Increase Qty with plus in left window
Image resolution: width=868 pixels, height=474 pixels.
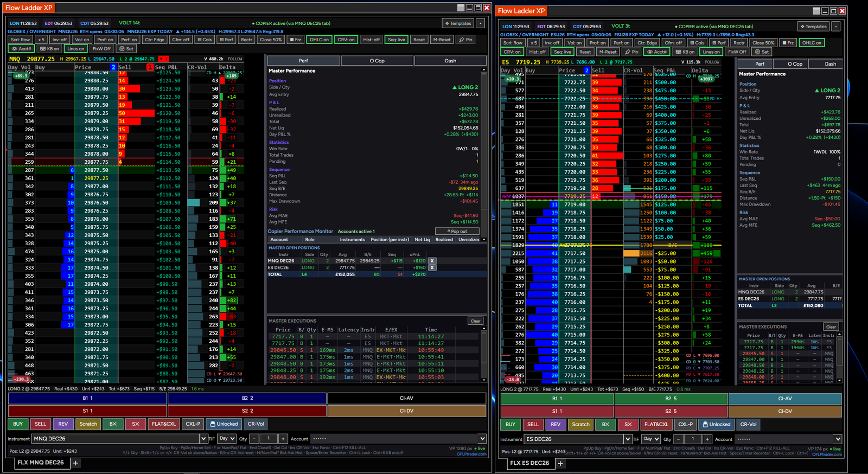pyautogui.click(x=283, y=438)
